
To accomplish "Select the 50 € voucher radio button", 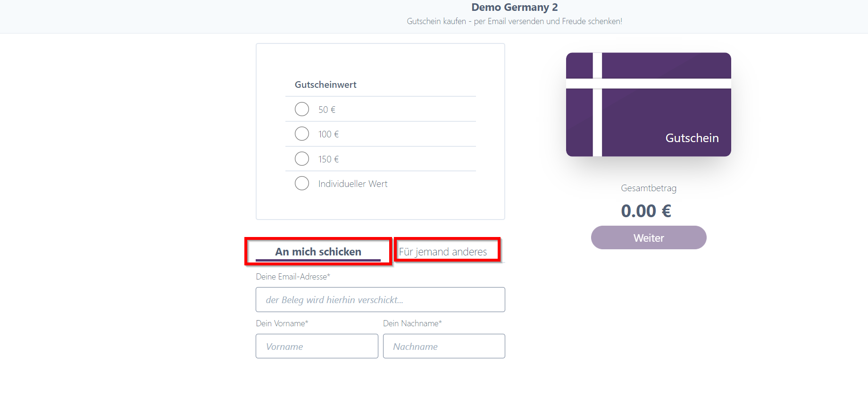I will click(302, 109).
